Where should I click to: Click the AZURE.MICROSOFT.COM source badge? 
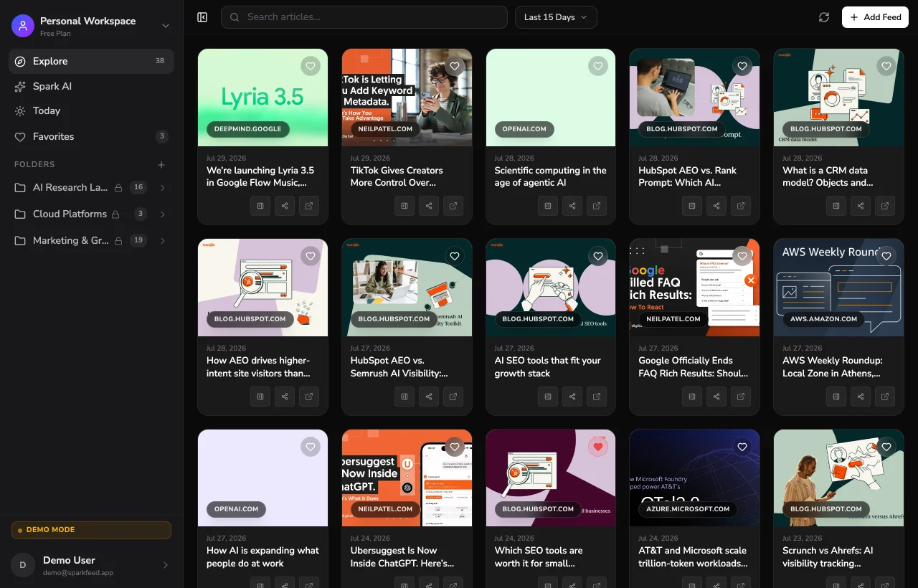(688, 509)
